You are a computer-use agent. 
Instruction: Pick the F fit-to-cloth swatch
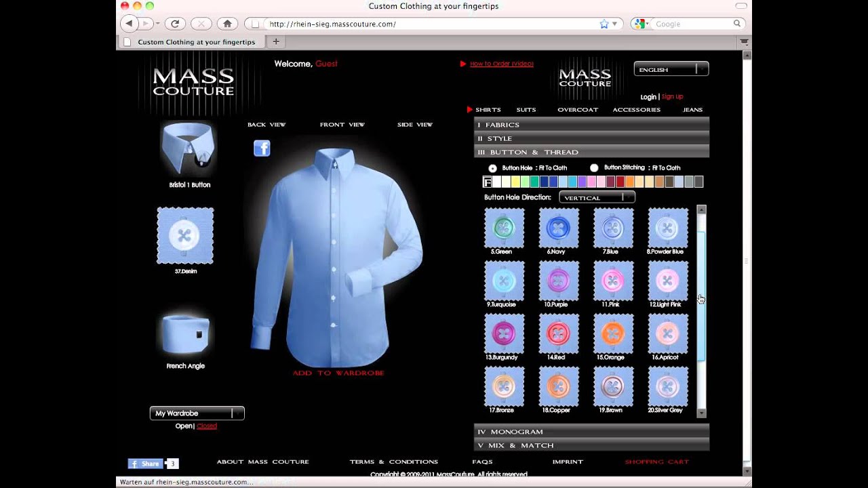[487, 182]
